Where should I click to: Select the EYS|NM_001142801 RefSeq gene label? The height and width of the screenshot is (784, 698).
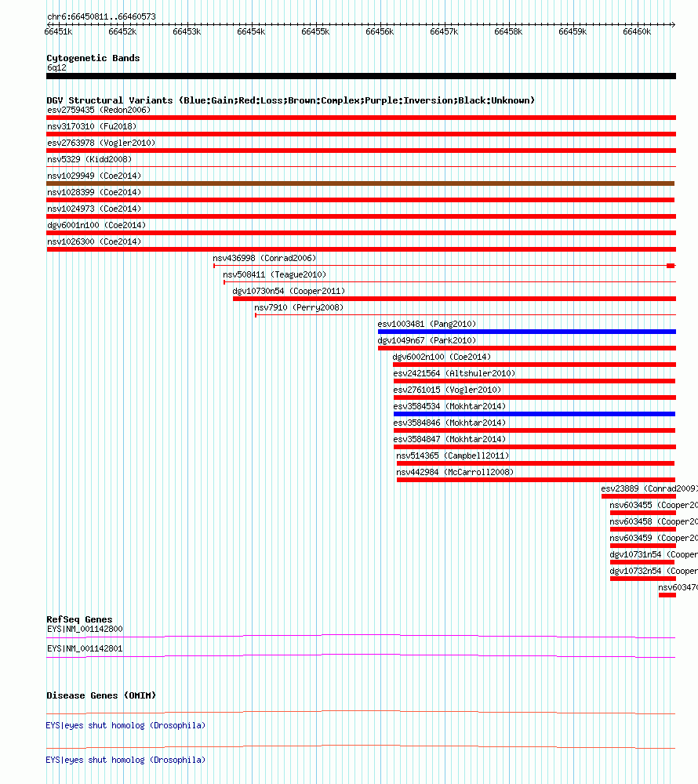85,649
